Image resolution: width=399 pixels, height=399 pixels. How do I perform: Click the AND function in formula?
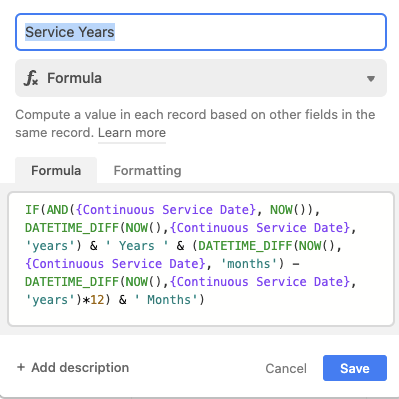click(58, 210)
